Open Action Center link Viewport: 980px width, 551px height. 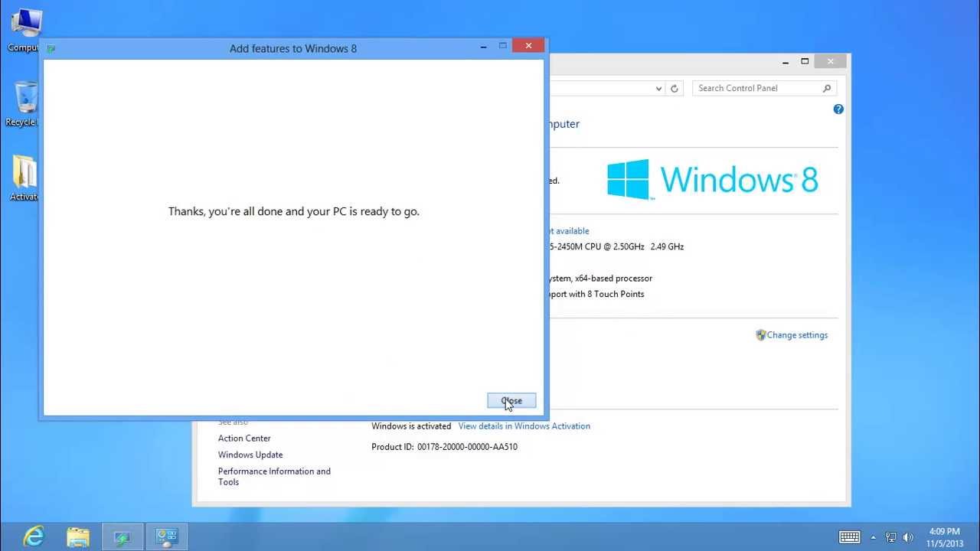(244, 439)
